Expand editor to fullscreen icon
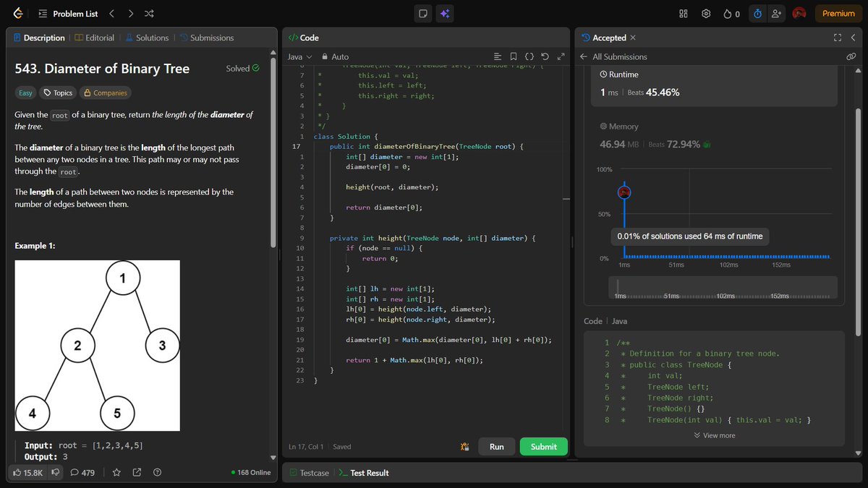 click(x=561, y=56)
